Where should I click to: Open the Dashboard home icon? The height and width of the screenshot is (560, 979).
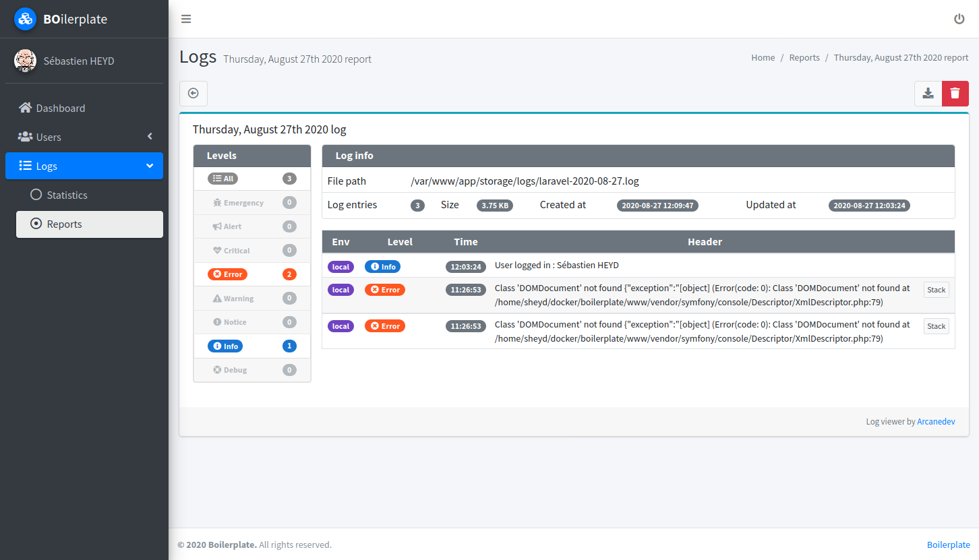(x=25, y=108)
